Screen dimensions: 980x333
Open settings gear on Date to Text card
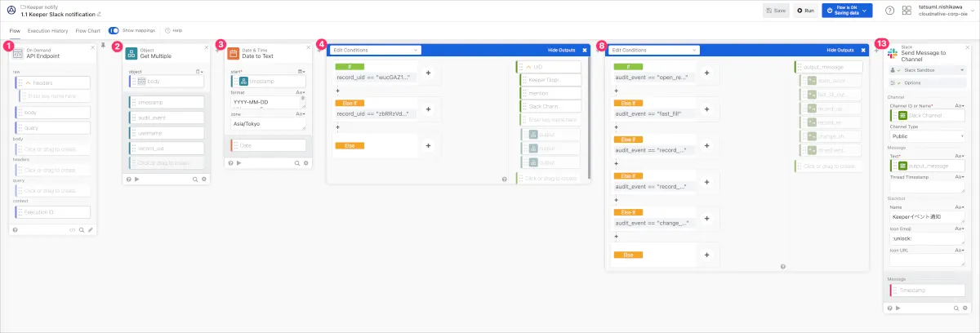[x=306, y=163]
